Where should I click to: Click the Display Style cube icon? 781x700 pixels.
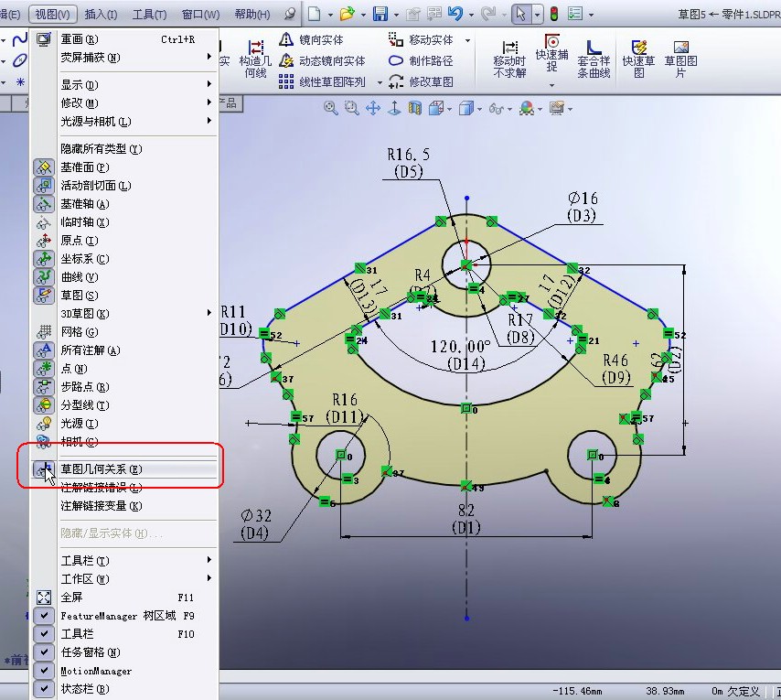(465, 108)
